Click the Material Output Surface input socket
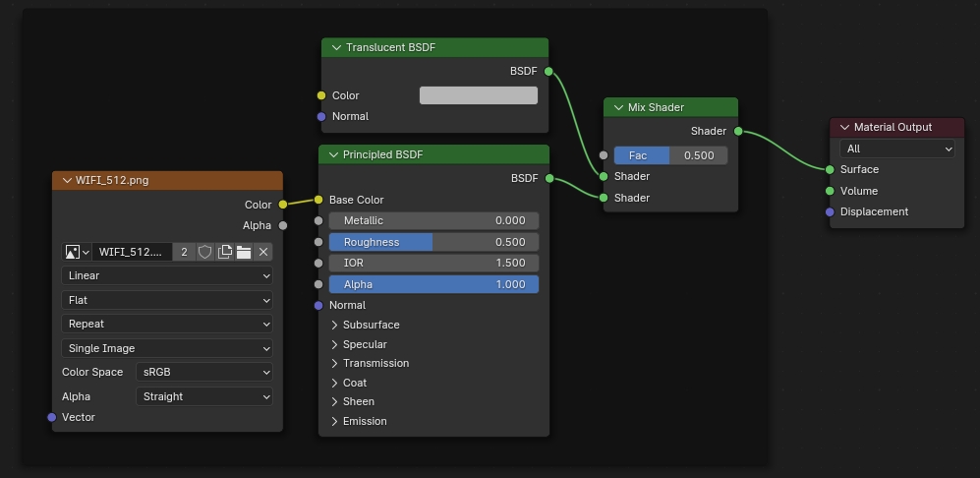The image size is (980, 478). 830,169
